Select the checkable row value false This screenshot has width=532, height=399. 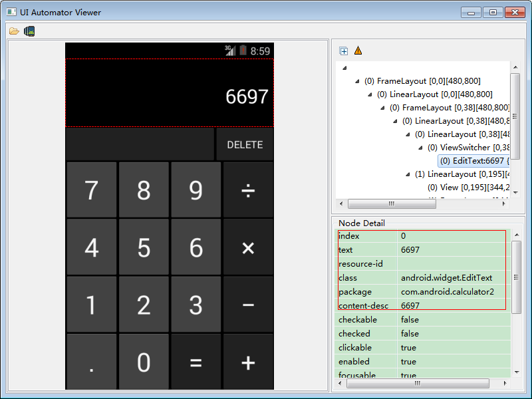[x=410, y=320]
